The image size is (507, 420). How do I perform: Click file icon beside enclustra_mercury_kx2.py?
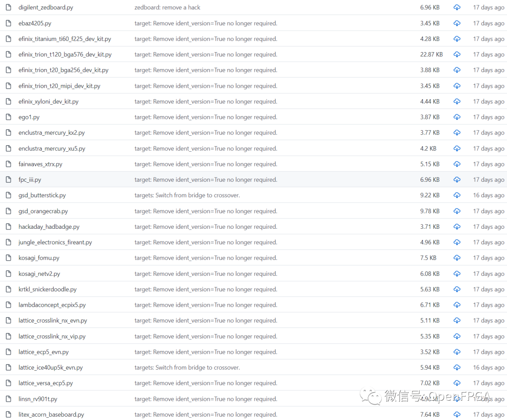pos(8,133)
